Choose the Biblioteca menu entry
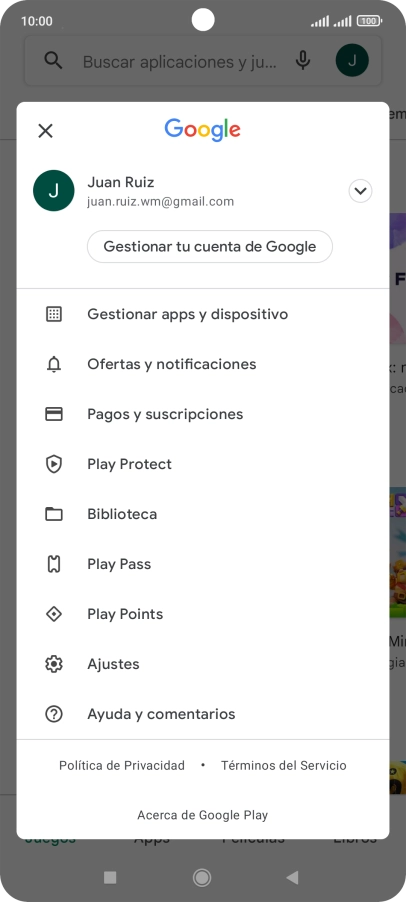Screen dimensions: 406x902 coord(202,514)
